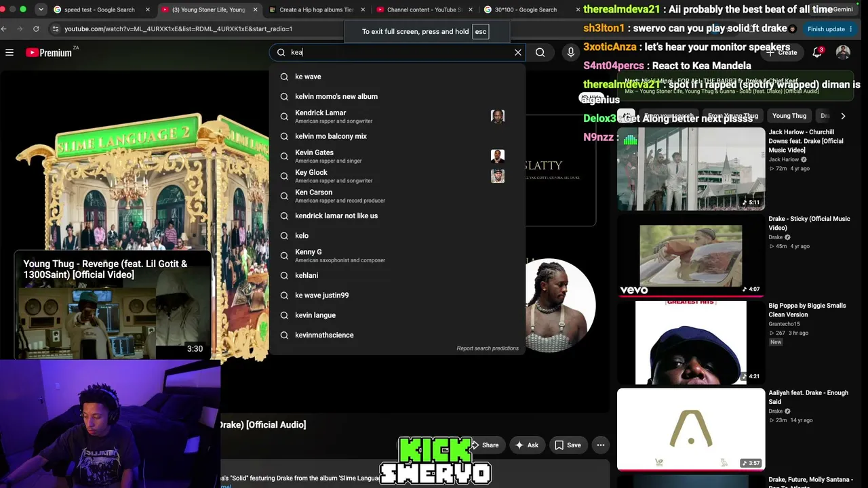868x488 pixels.
Task: Open the title 'Big Poppa by Biggie Smalls Clean Version'
Action: point(807,310)
